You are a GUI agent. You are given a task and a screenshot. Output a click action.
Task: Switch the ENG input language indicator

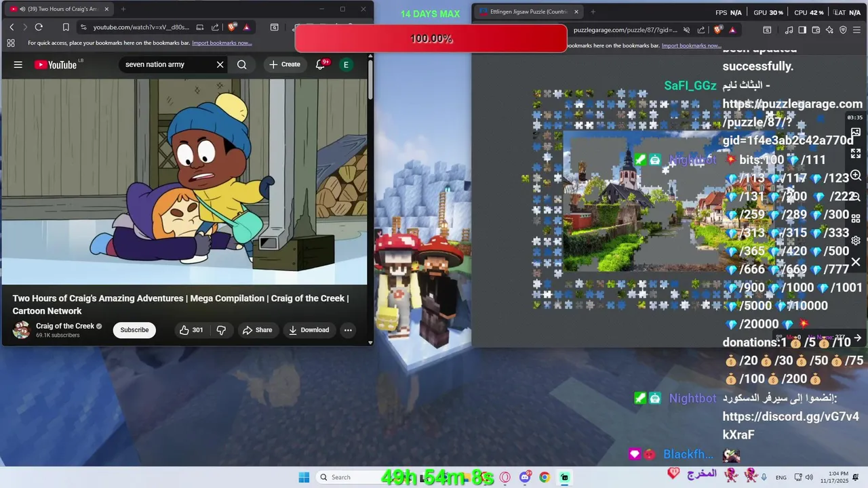pyautogui.click(x=781, y=478)
